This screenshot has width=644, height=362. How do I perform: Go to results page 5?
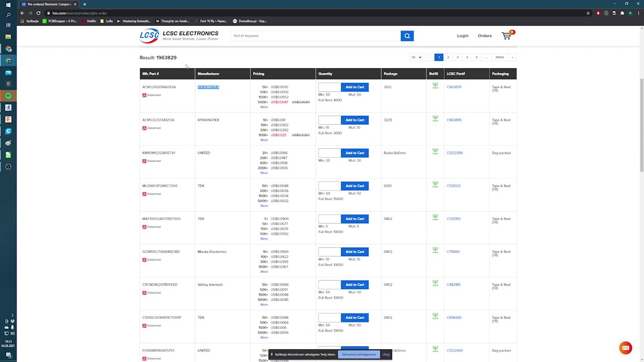pyautogui.click(x=476, y=57)
